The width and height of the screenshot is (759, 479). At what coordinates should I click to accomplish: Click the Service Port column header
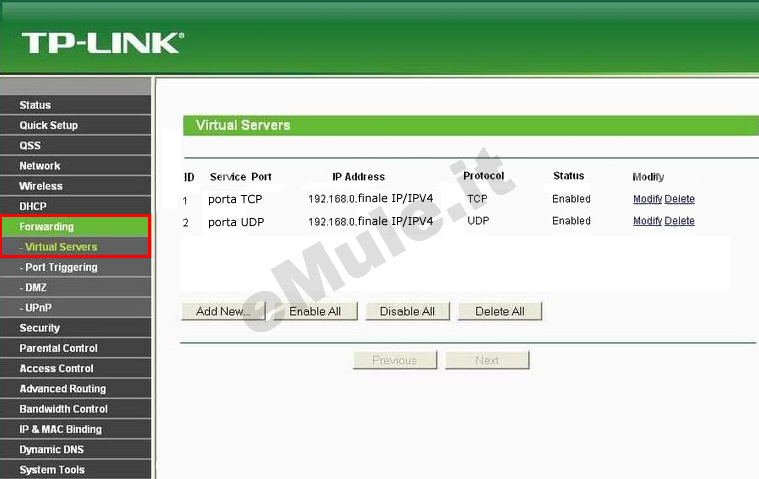pos(241,177)
